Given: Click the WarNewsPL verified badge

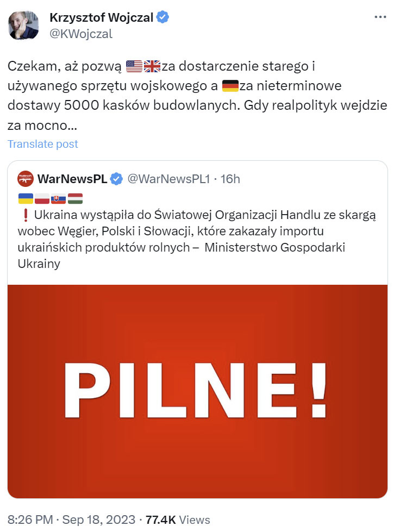Looking at the screenshot, I should (x=116, y=178).
